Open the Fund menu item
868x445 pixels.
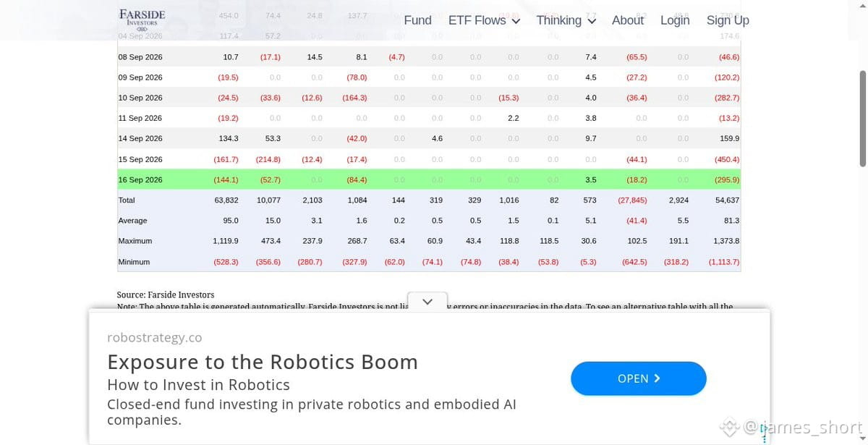pos(417,20)
